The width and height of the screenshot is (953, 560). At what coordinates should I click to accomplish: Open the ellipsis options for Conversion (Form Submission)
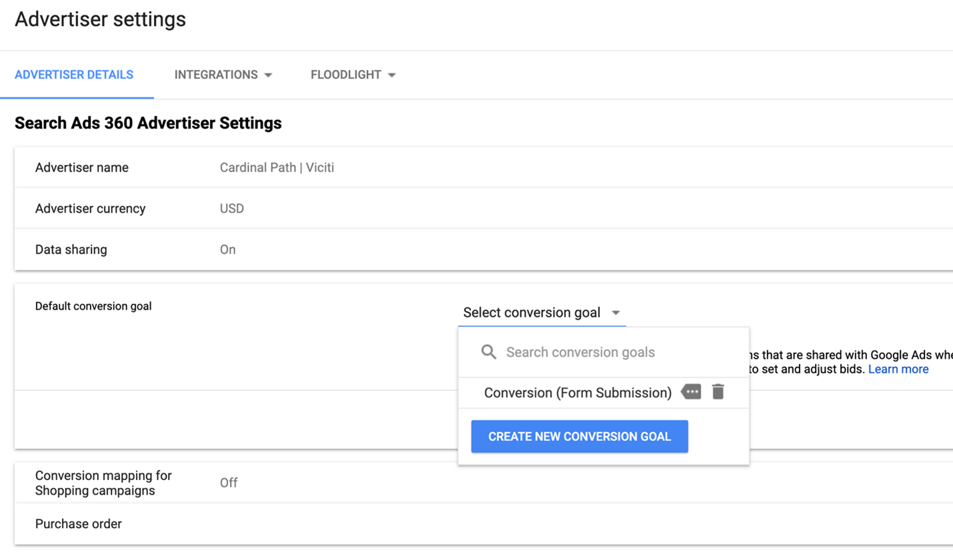tap(691, 392)
